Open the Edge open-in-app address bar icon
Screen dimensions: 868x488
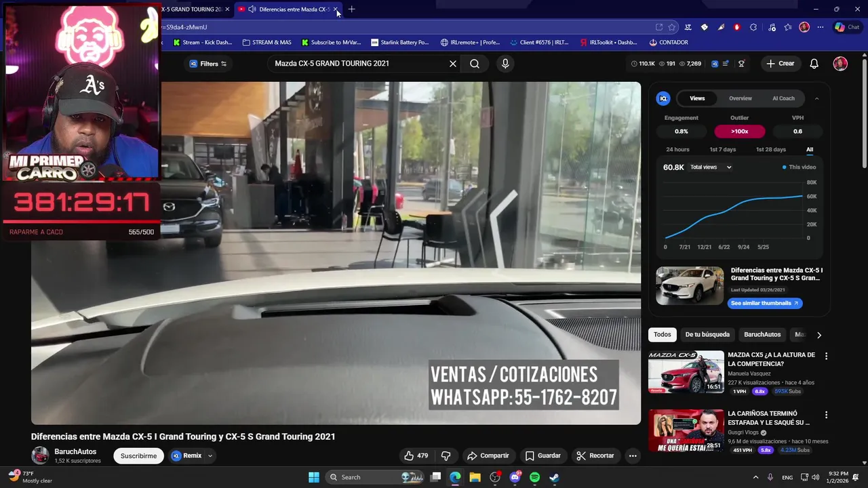tap(658, 27)
